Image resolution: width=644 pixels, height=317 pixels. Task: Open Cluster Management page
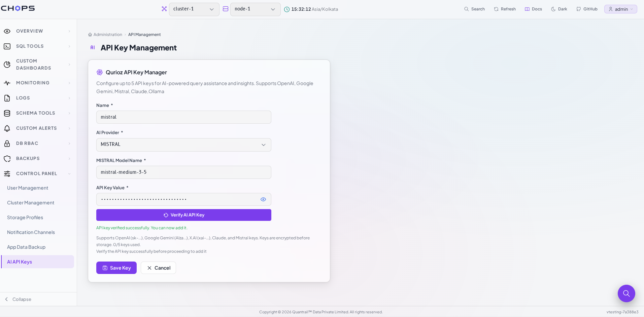31,203
